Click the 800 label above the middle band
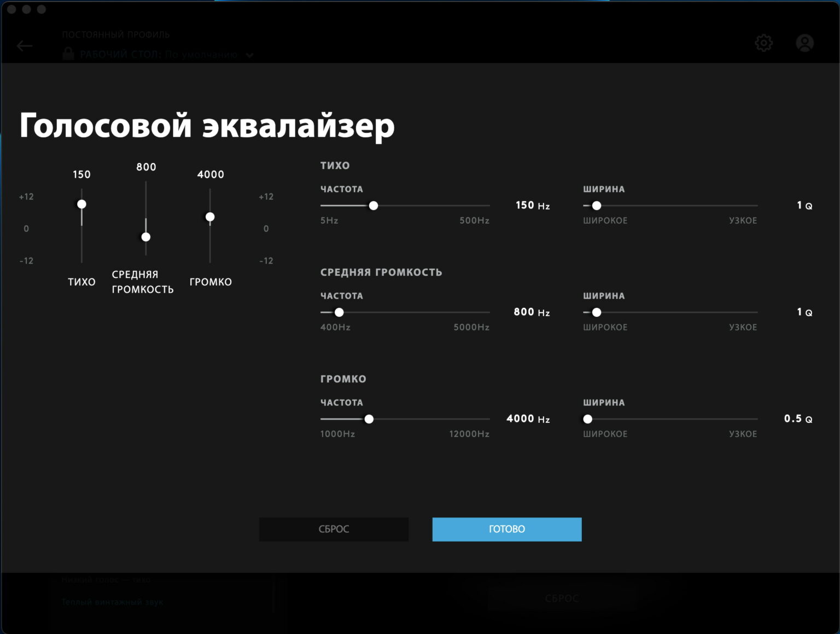This screenshot has height=634, width=840. coord(146,167)
